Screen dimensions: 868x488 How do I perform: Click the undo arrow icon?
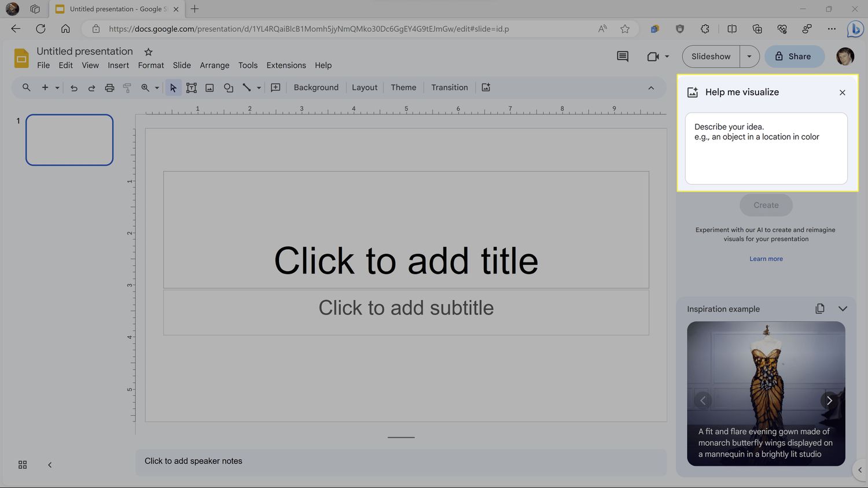point(74,88)
